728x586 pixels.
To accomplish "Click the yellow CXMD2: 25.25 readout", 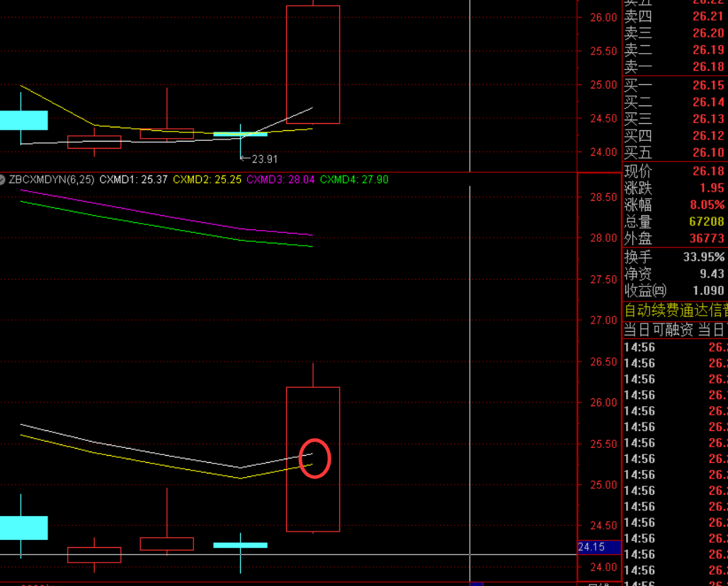I will 207,180.
